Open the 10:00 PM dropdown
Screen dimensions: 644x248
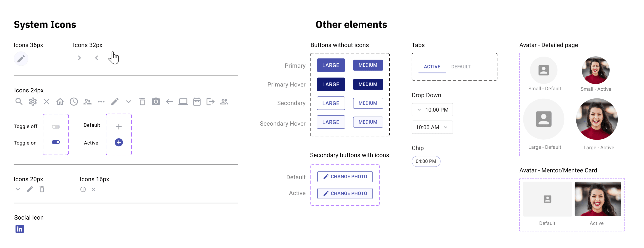pos(432,110)
